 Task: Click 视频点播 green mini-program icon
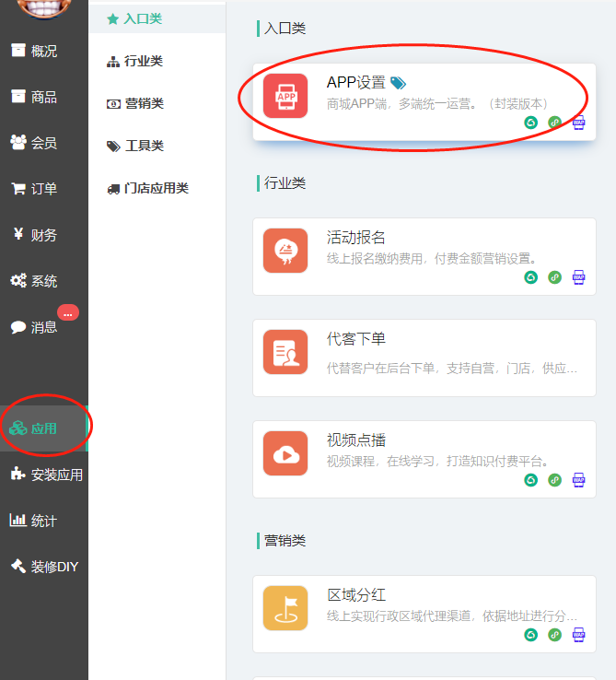coord(531,480)
